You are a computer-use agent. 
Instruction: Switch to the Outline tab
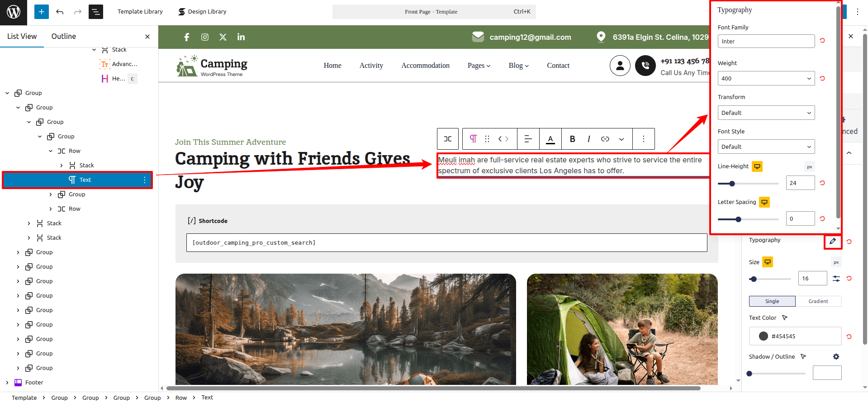(x=63, y=36)
